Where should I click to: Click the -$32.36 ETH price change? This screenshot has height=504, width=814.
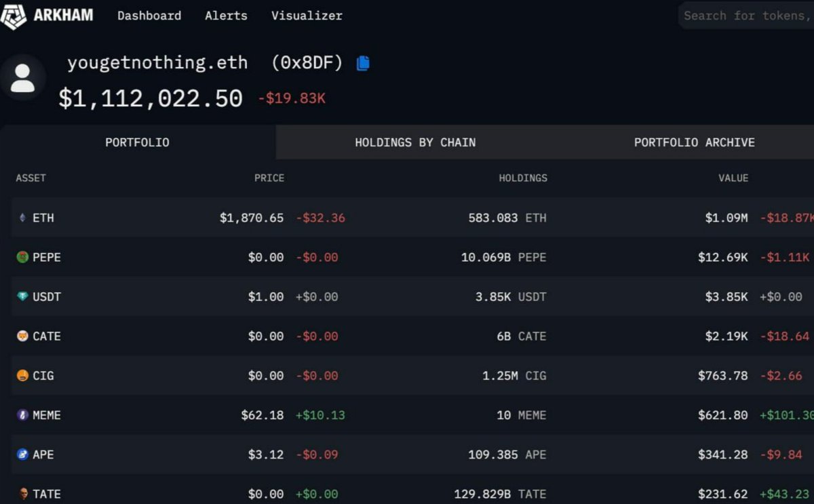coord(320,218)
